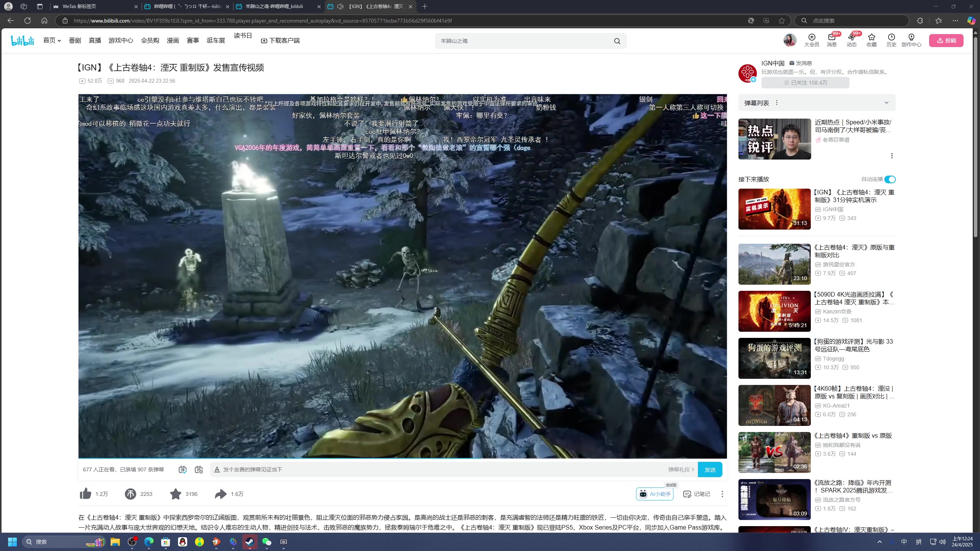Viewport: 980px width, 551px height.
Task: Open the 收藏 favorites icon
Action: tap(871, 40)
